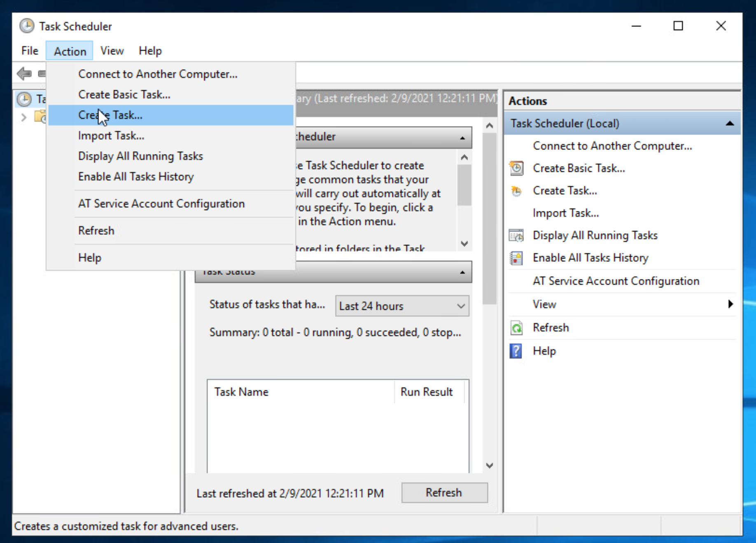Viewport: 756px width, 543px height.
Task: Collapse the Task Scheduler (Local) actions section
Action: click(x=730, y=123)
